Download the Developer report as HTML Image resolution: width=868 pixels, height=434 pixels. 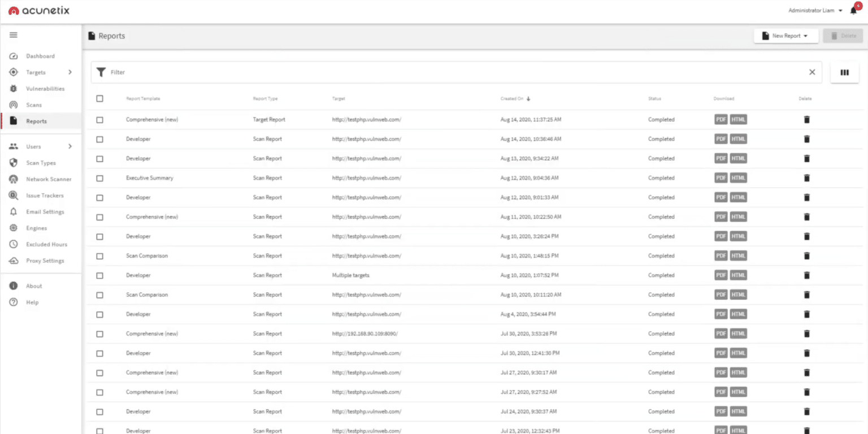coord(739,138)
